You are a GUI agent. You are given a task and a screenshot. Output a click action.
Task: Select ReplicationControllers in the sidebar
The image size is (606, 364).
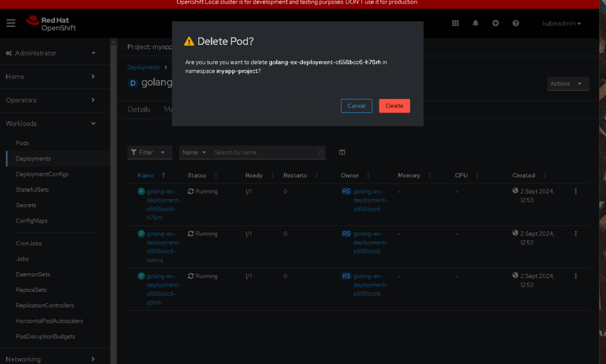[x=45, y=305]
